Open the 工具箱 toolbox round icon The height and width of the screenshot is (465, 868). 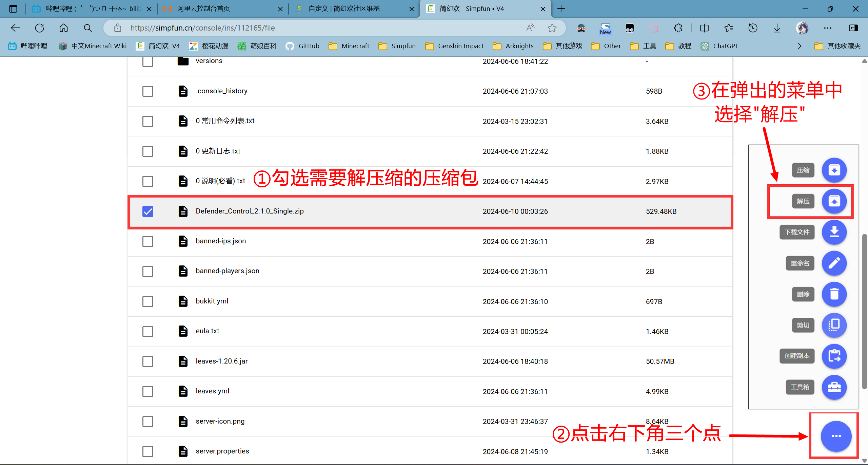tap(834, 387)
